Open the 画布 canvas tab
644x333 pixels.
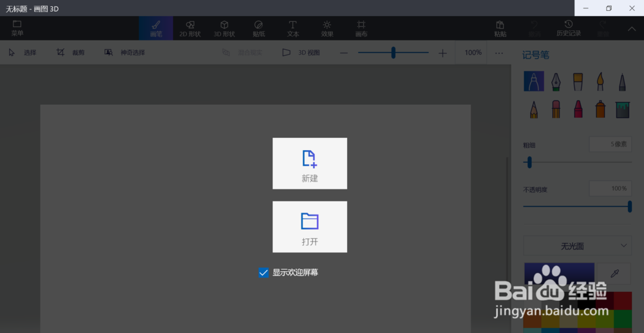tap(361, 28)
